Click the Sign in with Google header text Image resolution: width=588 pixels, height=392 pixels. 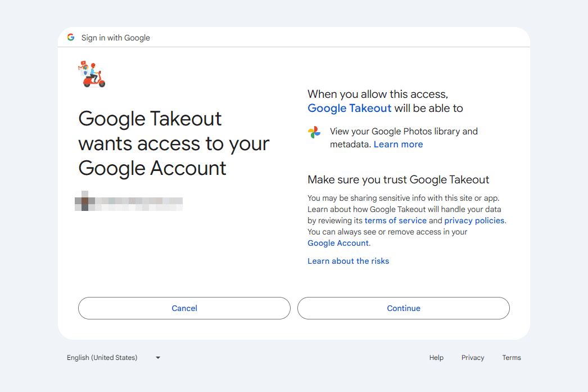tap(116, 38)
